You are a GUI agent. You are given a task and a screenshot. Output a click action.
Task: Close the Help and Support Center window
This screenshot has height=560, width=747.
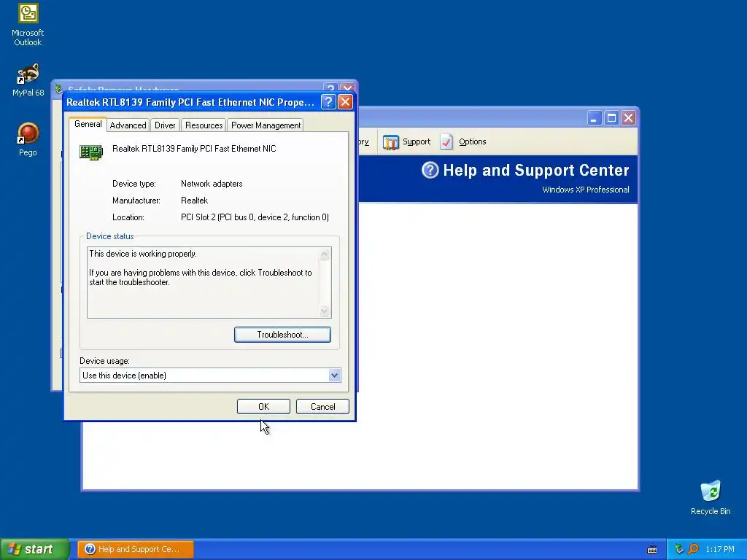pyautogui.click(x=628, y=117)
